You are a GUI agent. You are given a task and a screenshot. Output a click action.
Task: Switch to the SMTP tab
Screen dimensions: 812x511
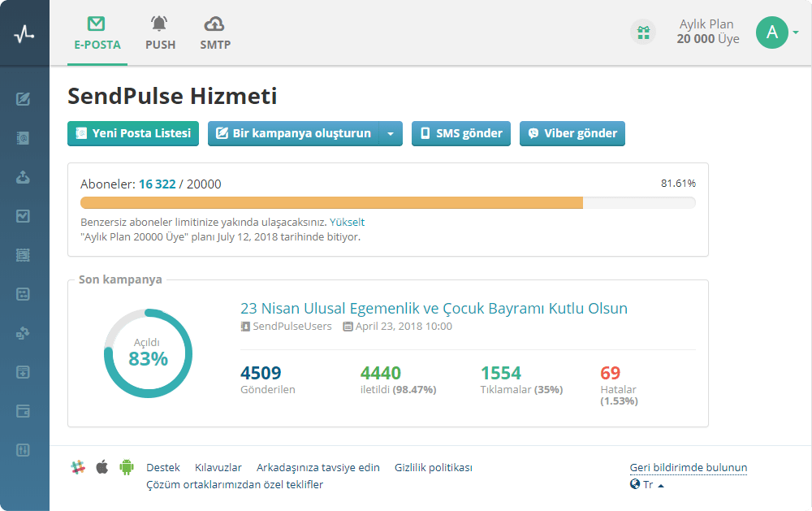click(215, 33)
